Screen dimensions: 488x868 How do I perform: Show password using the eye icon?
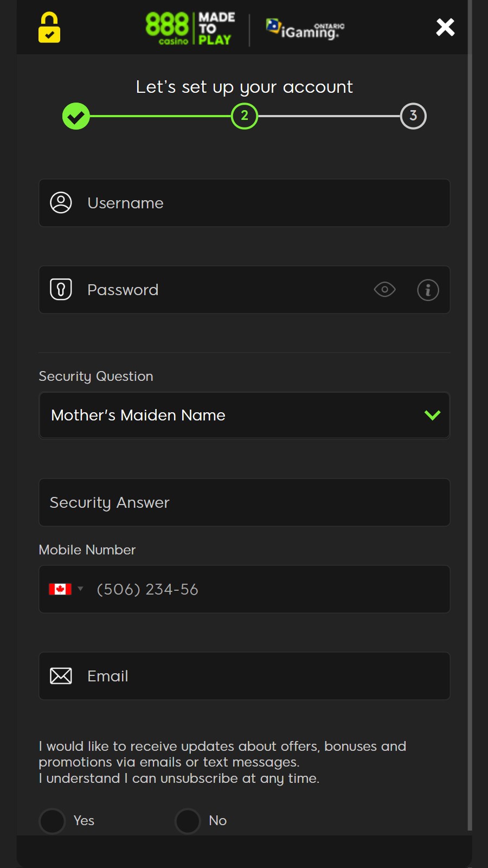click(x=384, y=290)
